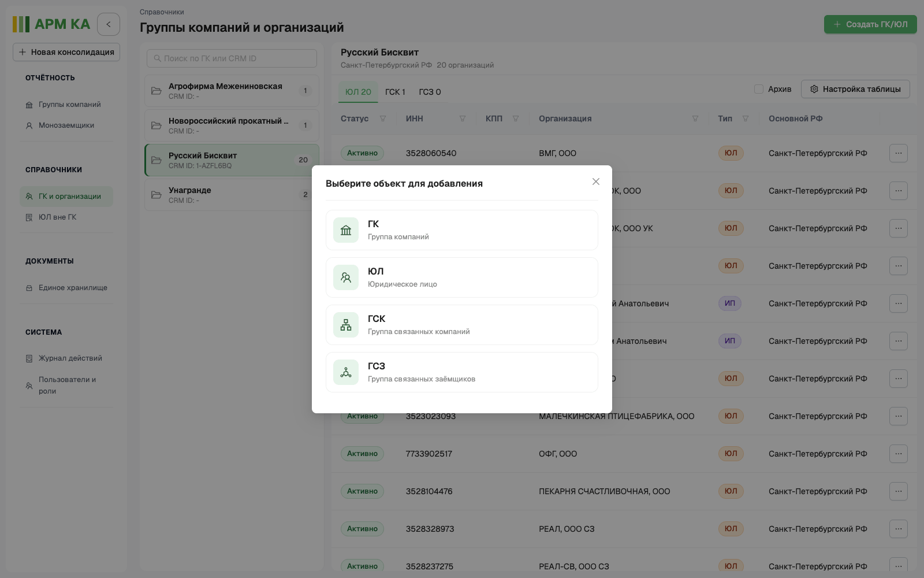The image size is (924, 578).
Task: Open filter for Статус column
Action: point(383,118)
